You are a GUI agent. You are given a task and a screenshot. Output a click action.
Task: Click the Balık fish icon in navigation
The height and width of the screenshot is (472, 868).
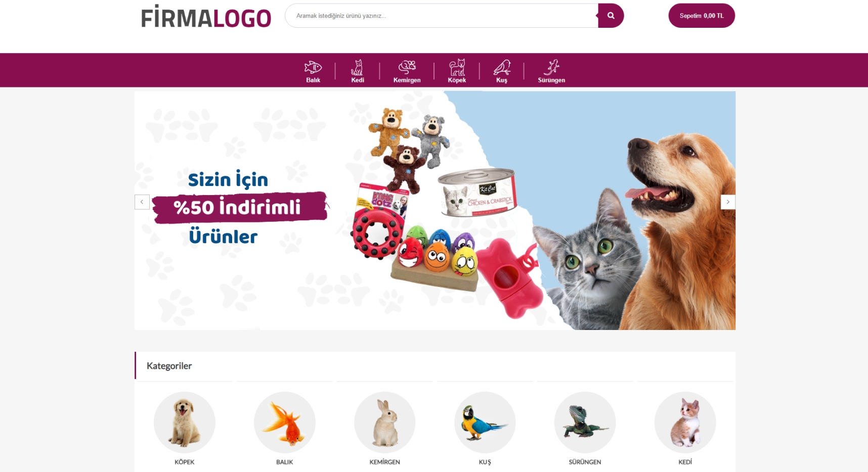coord(313,67)
